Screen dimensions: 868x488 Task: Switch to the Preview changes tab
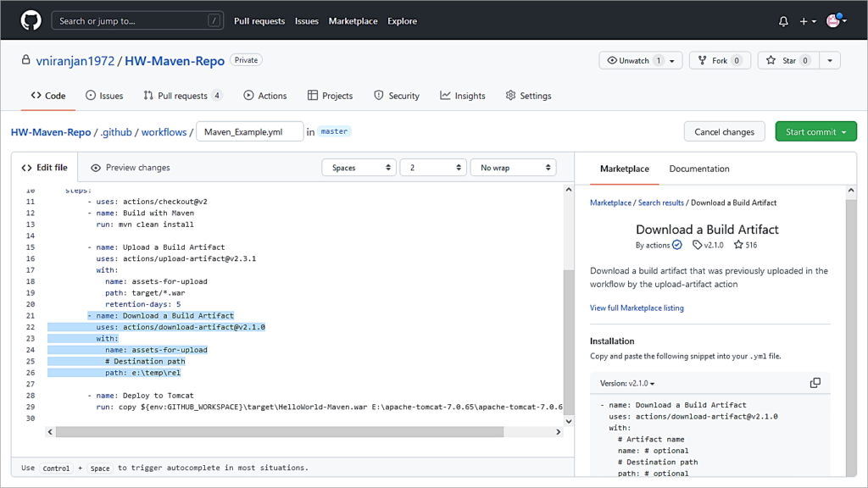pyautogui.click(x=130, y=168)
